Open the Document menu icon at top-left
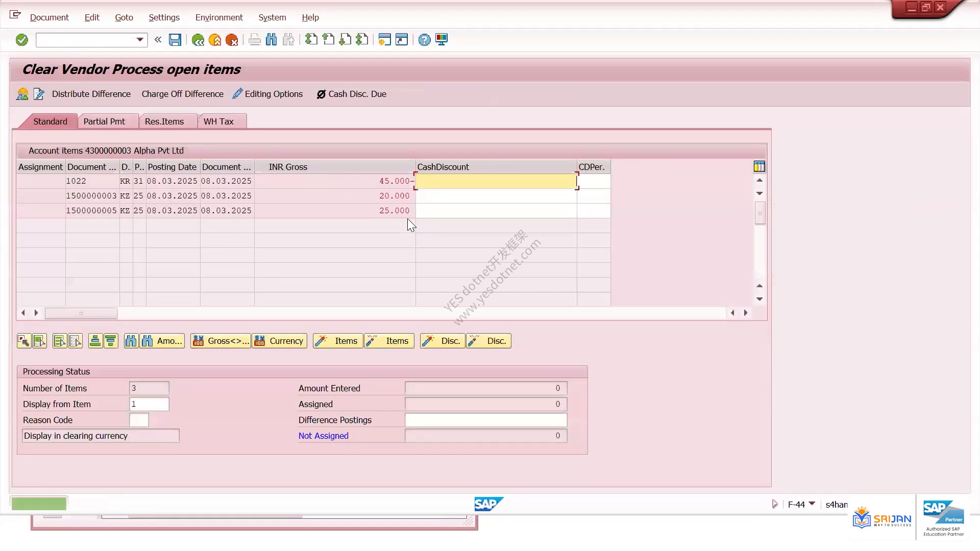The image size is (980, 551). click(x=15, y=15)
